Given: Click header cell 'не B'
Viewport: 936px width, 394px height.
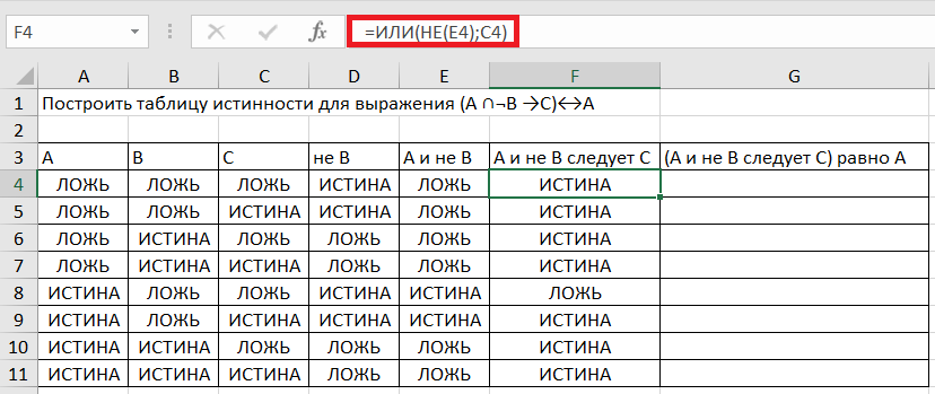Looking at the screenshot, I should tap(354, 157).
